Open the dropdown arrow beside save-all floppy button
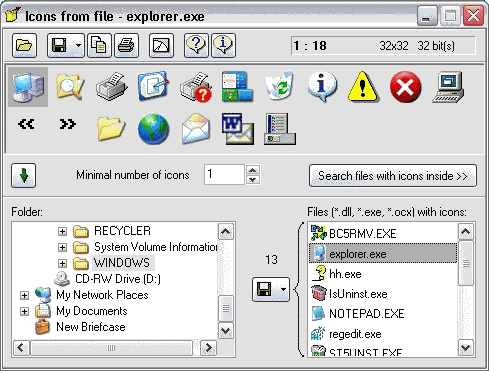This screenshot has height=371, width=489. coord(283,289)
